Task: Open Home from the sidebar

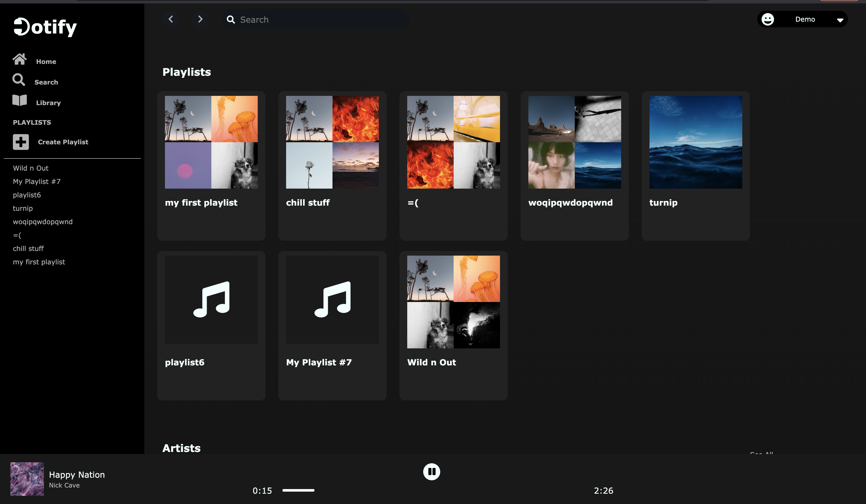Action: coord(46,62)
